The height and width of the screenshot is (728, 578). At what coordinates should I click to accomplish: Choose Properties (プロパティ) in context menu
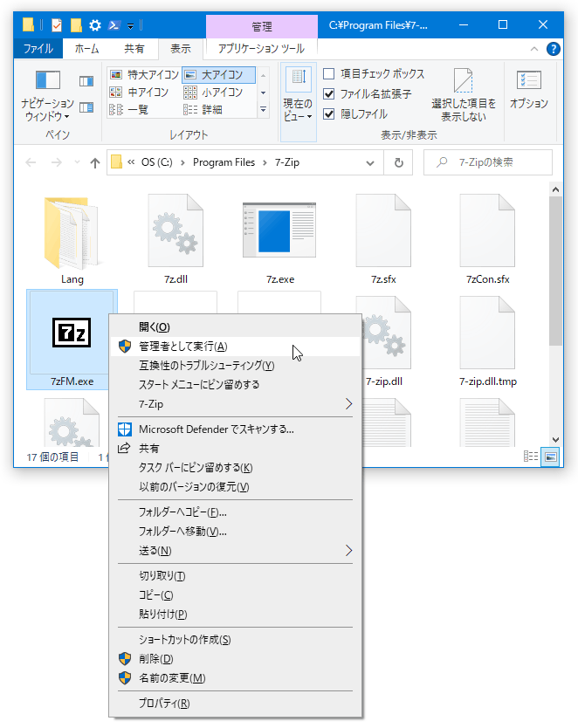click(235, 704)
